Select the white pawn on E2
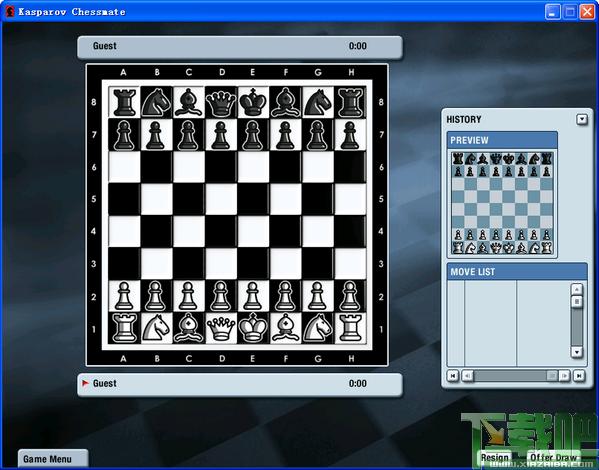 [x=253, y=296]
